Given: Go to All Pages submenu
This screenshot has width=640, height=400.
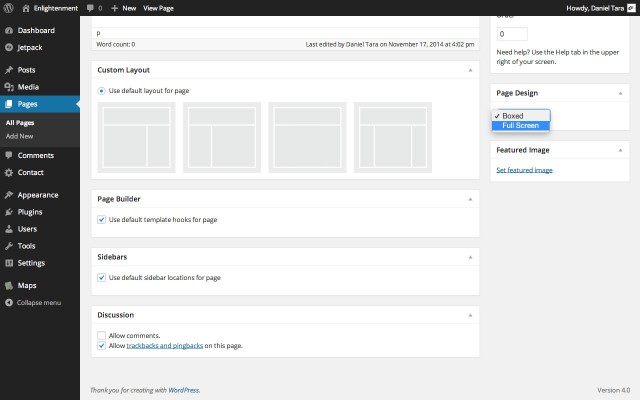Looking at the screenshot, I should tap(20, 123).
